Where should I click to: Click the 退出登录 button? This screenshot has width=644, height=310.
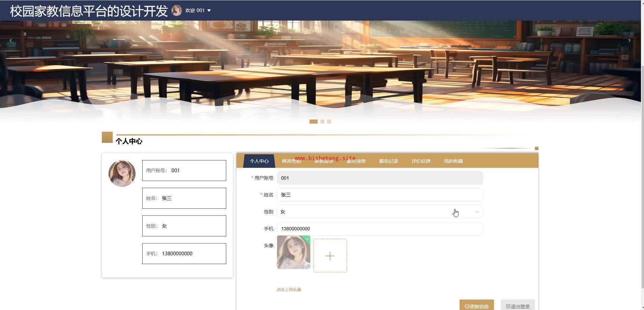518,306
